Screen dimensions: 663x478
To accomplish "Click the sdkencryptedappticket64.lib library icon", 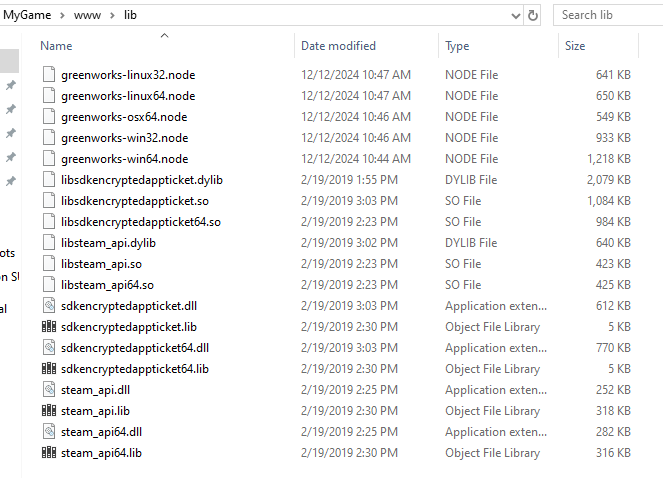I will click(x=49, y=368).
